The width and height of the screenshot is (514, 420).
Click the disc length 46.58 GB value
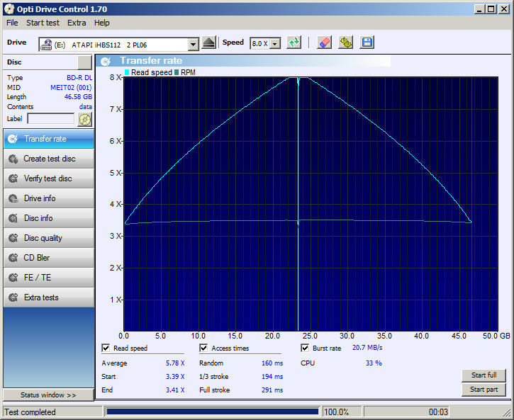click(78, 97)
